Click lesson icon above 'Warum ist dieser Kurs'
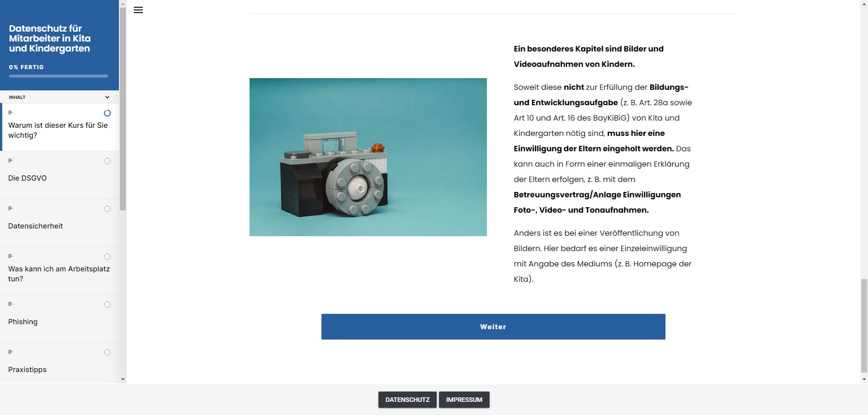The width and height of the screenshot is (868, 415). [10, 112]
